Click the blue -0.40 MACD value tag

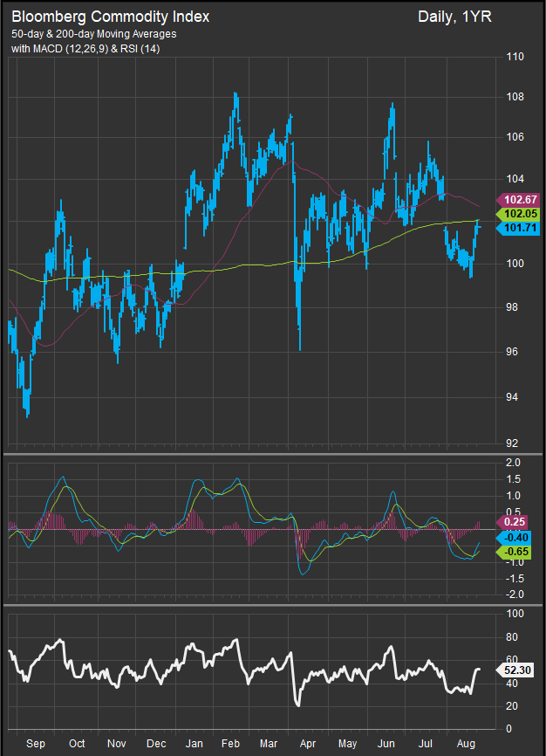pos(515,537)
